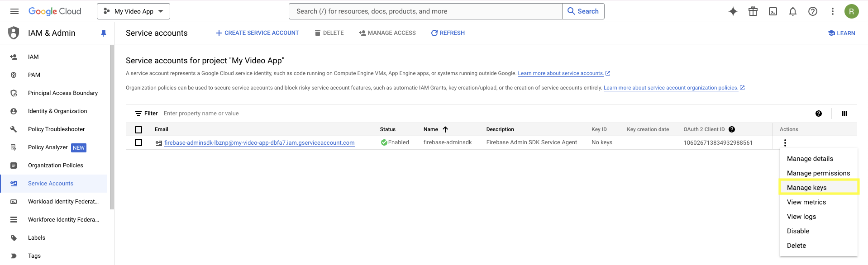The image size is (868, 265).
Task: Open PAM in the sidebar
Action: pos(34,75)
